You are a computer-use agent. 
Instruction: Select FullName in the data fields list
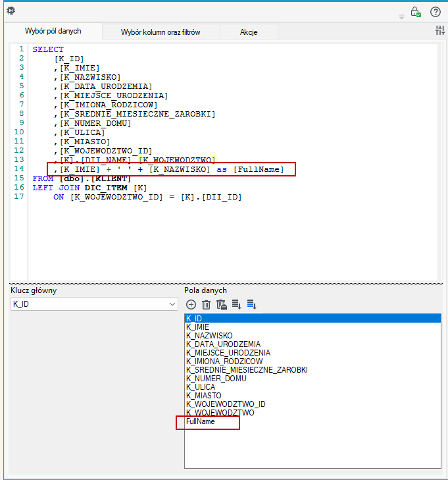tap(312, 421)
